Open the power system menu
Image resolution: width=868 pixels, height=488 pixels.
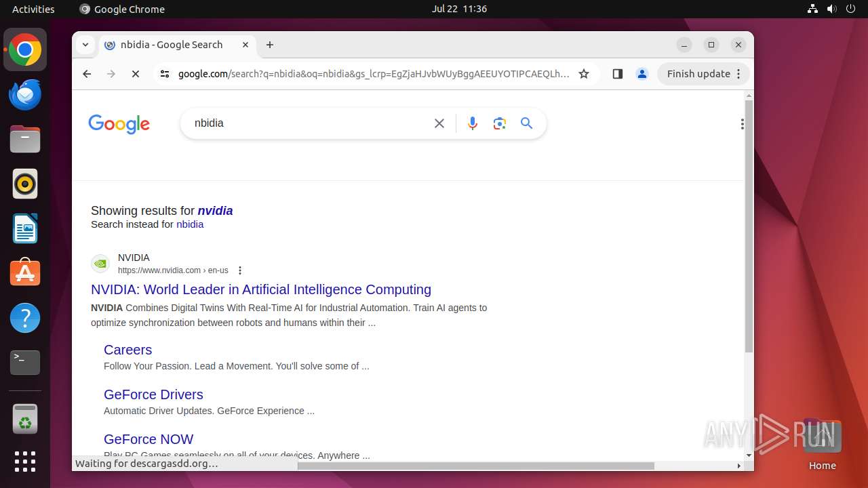click(850, 9)
